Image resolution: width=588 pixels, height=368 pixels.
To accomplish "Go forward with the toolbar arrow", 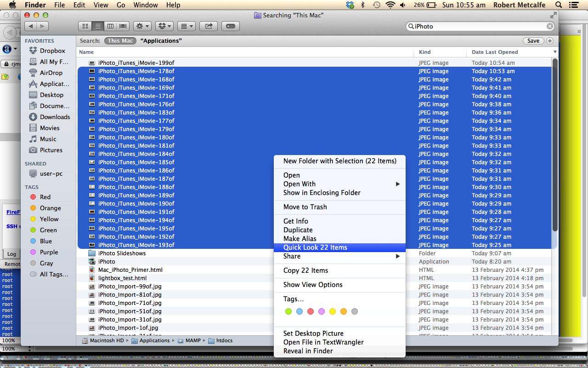I will 43,26.
